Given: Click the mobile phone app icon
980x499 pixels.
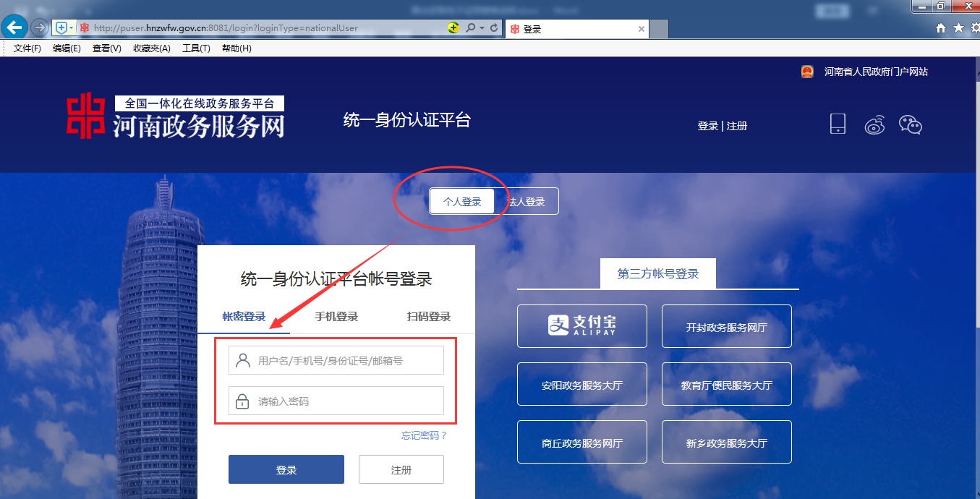Looking at the screenshot, I should 838,124.
